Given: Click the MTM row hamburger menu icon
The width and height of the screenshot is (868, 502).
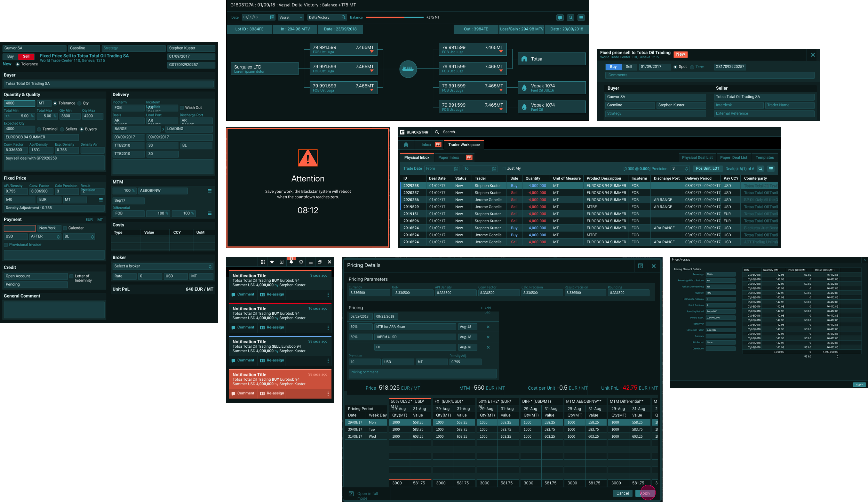Looking at the screenshot, I should click(210, 191).
